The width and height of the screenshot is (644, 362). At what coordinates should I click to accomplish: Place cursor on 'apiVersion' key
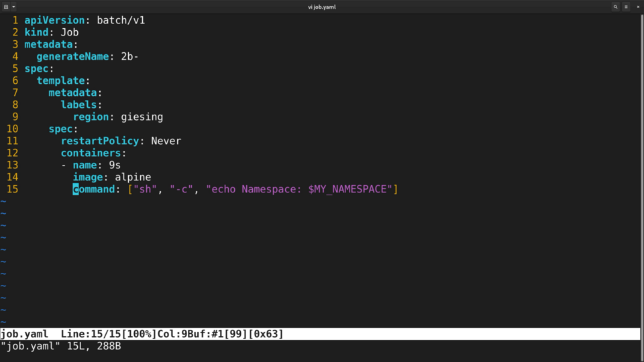54,20
